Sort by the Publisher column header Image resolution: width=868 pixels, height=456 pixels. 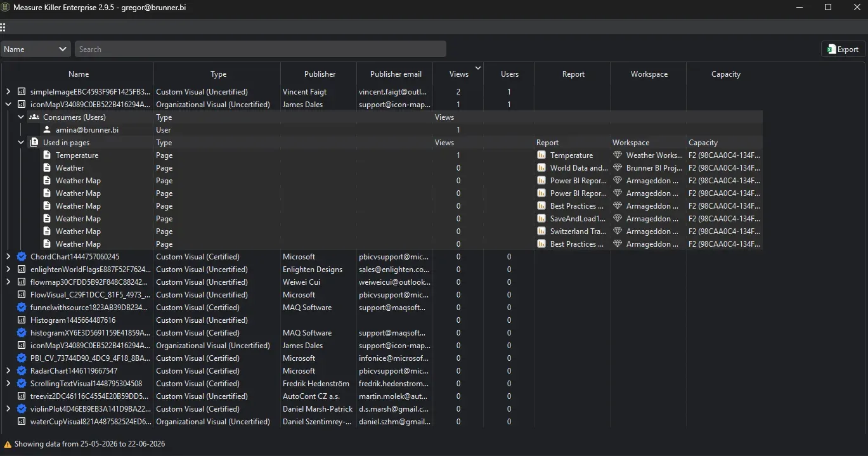(320, 74)
